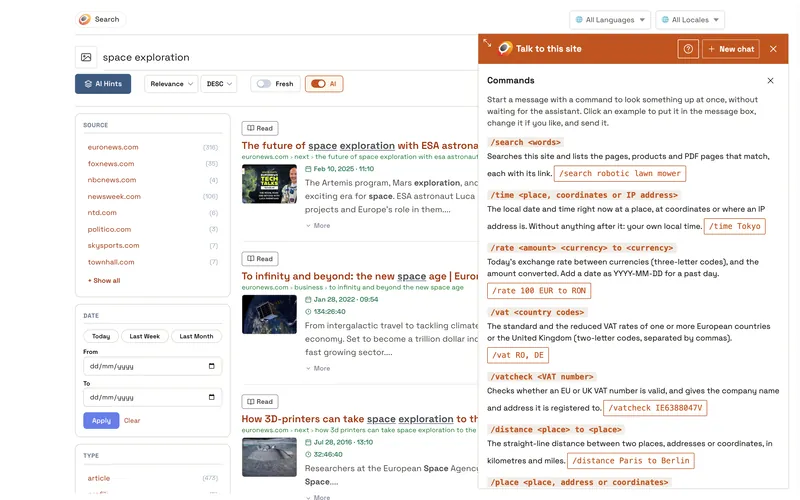Click the euronews.com breadcrumb under first result
The image size is (800, 500).
click(265, 157)
